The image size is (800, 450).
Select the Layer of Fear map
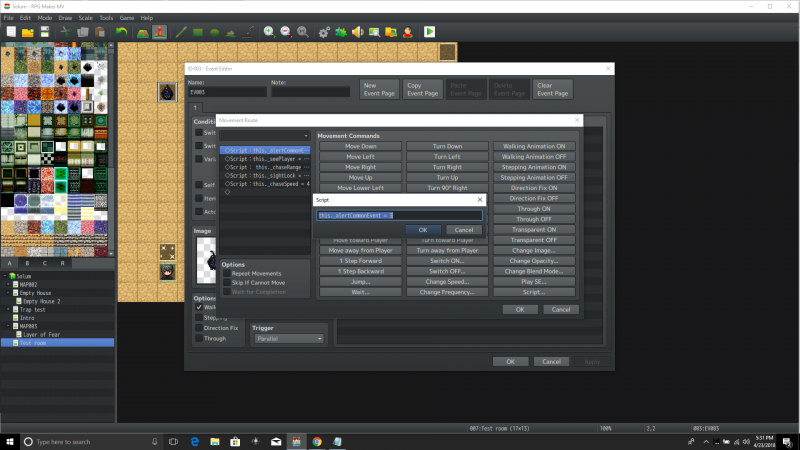click(x=41, y=335)
